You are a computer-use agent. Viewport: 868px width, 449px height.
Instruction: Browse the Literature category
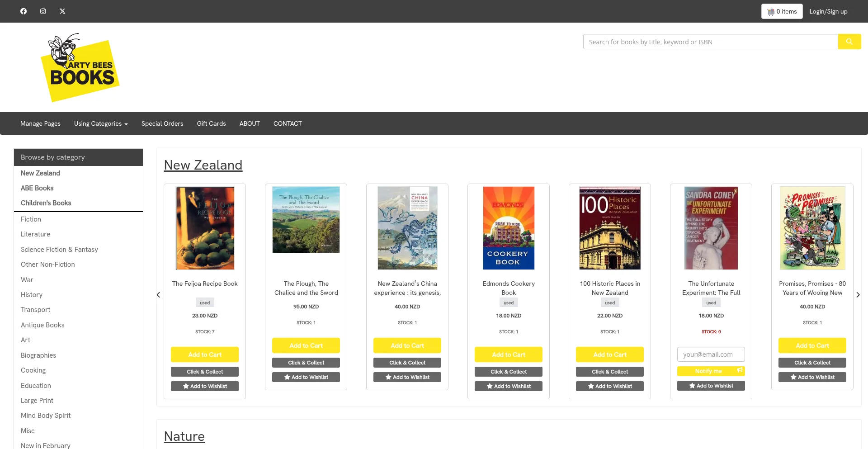[x=35, y=234]
